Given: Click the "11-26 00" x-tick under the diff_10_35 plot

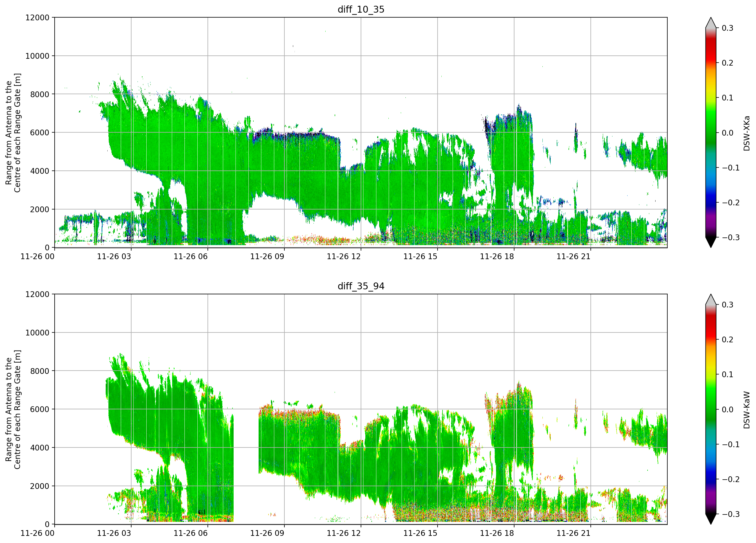Looking at the screenshot, I should point(37,256).
